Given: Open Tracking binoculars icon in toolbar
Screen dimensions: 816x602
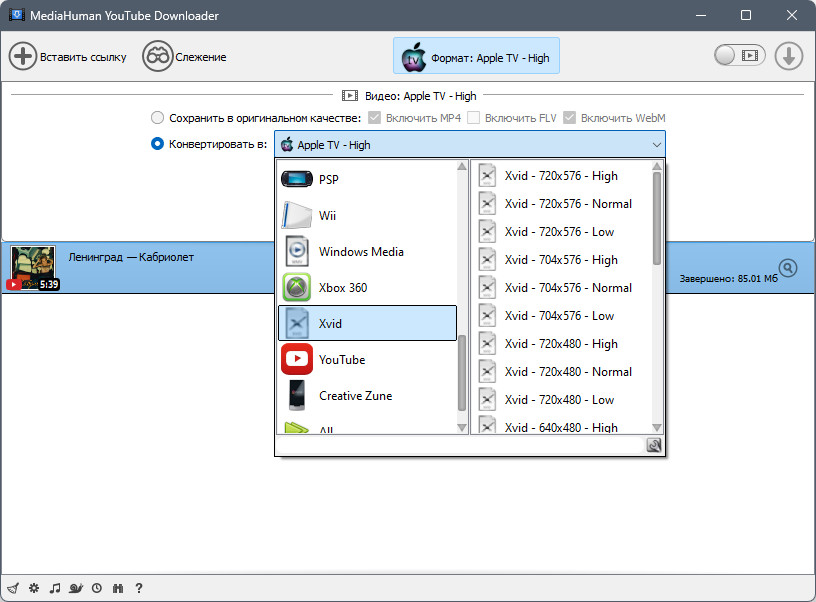Looking at the screenshot, I should pyautogui.click(x=157, y=56).
